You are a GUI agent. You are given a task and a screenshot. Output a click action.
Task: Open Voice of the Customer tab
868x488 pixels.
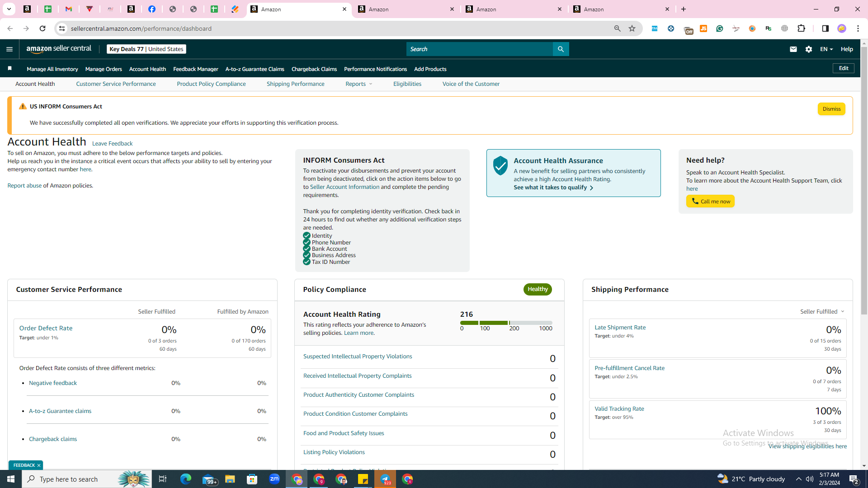tap(471, 84)
